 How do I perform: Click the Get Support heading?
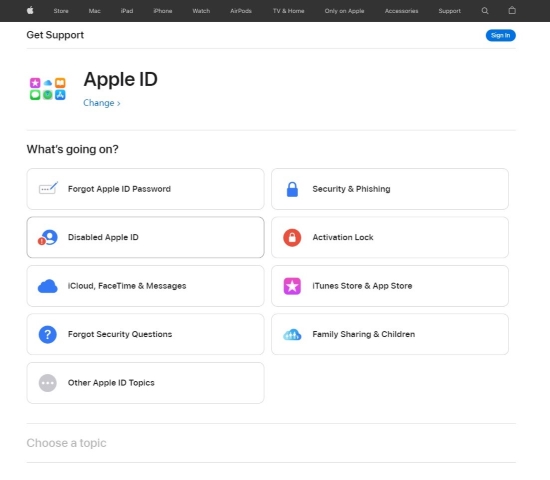pos(55,35)
